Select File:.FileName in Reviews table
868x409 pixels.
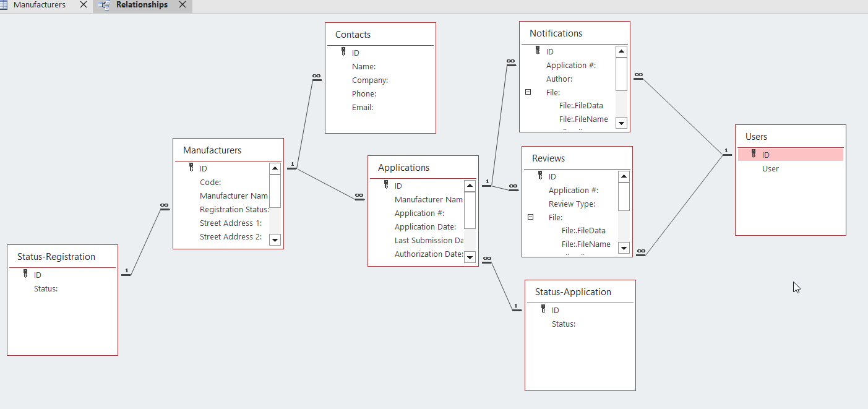click(586, 244)
